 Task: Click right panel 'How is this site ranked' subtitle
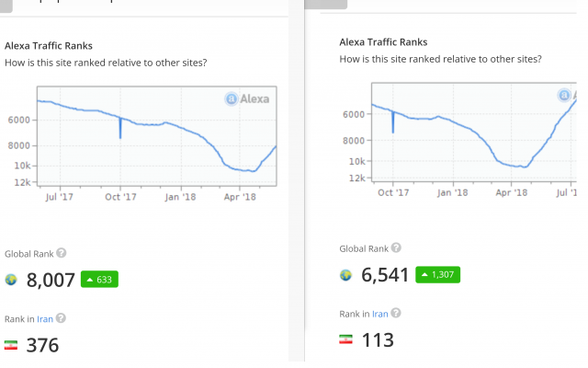[x=441, y=59]
